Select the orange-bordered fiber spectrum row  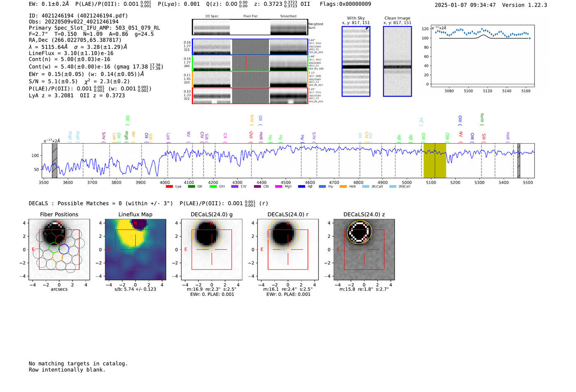pyautogui.click(x=250, y=79)
